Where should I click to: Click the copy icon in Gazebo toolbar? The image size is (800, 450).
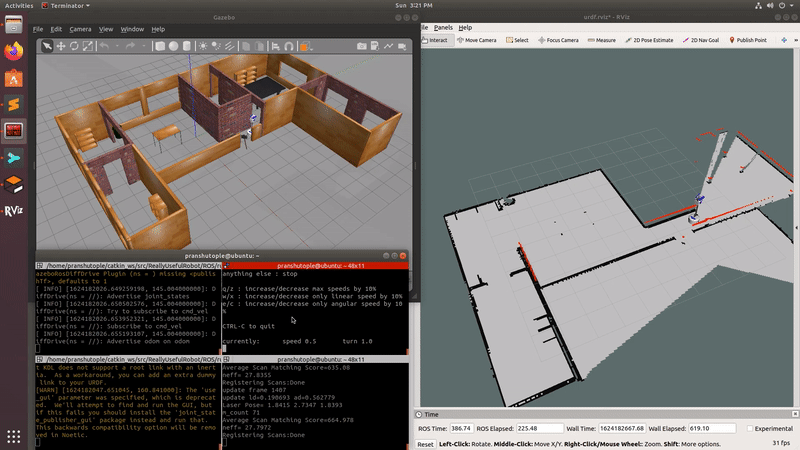[246, 46]
